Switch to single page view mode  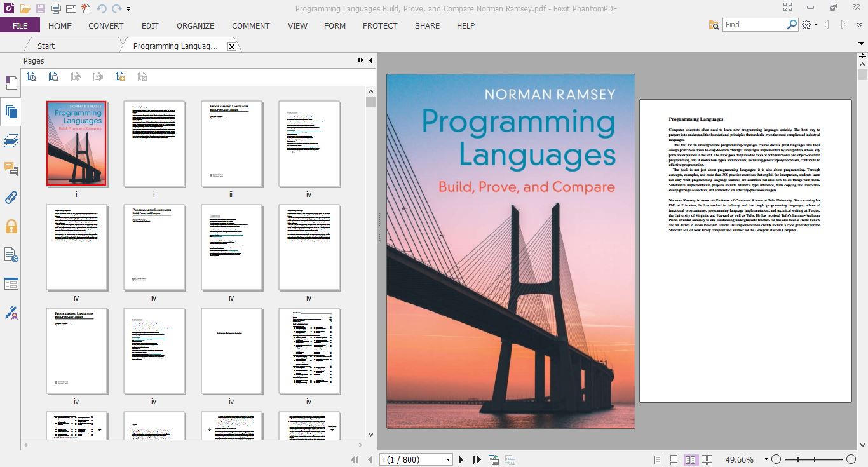[x=658, y=459]
